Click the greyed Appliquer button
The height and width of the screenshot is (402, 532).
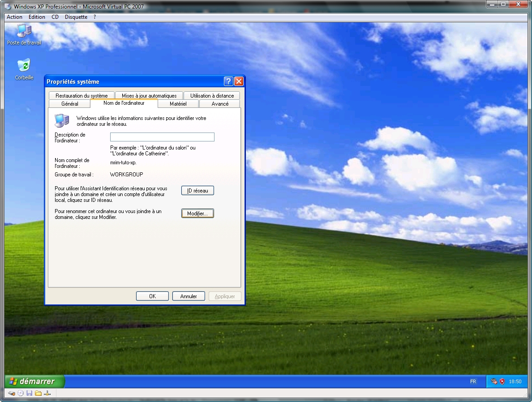point(225,296)
